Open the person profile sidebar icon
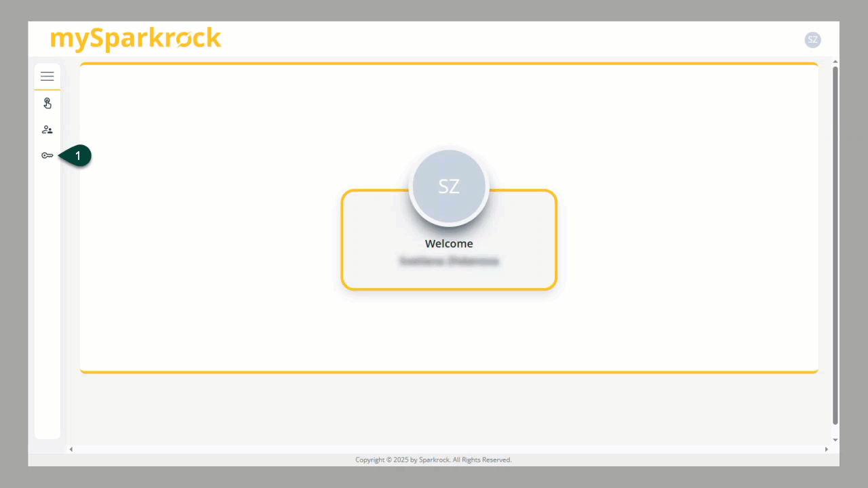This screenshot has height=488, width=868. tap(47, 129)
